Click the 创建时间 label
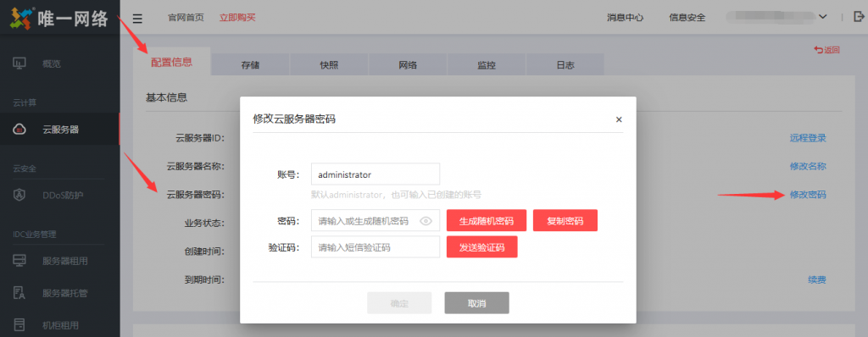Screen dimensions: 868x337 pyautogui.click(x=203, y=251)
